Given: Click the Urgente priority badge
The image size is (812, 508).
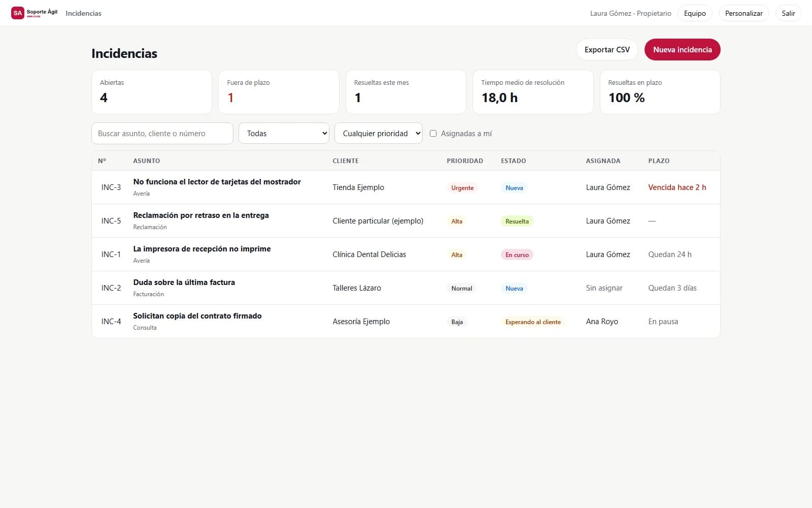Looking at the screenshot, I should 462,188.
